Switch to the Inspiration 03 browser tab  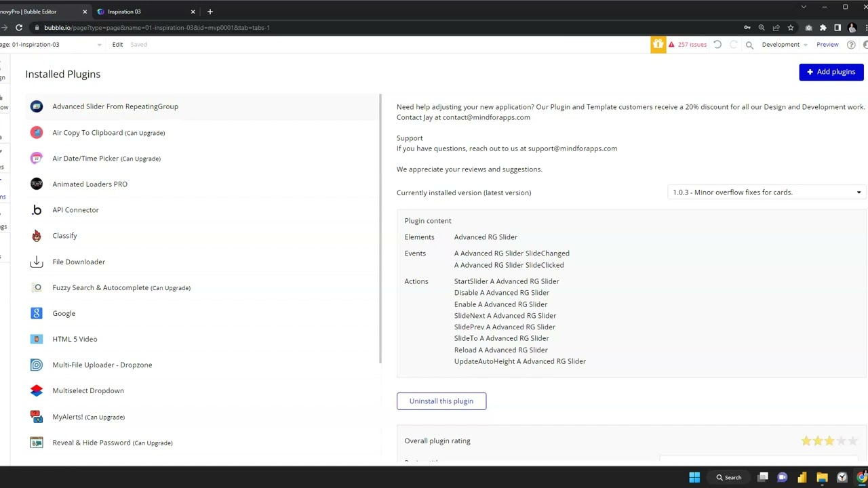146,12
